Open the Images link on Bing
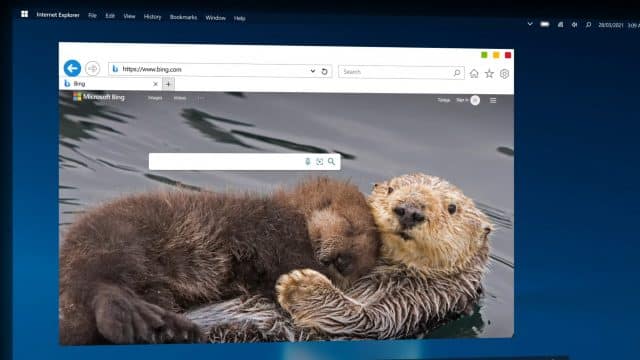The image size is (640, 360). 155,98
